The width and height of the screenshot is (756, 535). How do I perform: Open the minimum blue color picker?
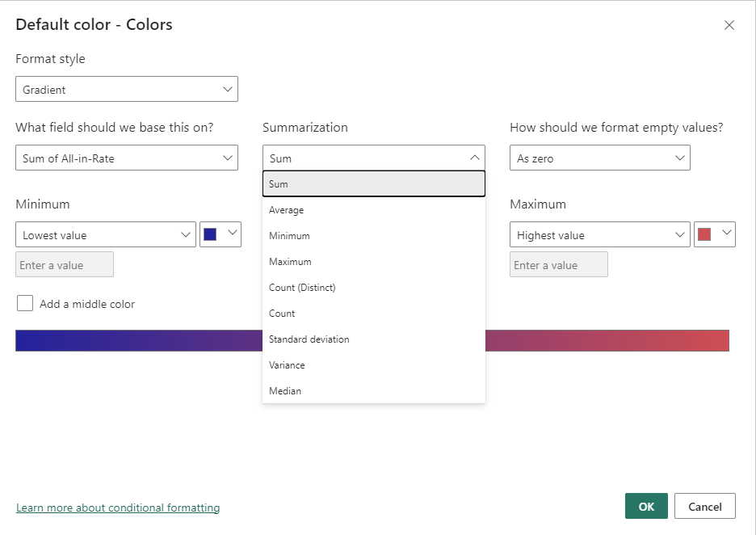coord(220,234)
